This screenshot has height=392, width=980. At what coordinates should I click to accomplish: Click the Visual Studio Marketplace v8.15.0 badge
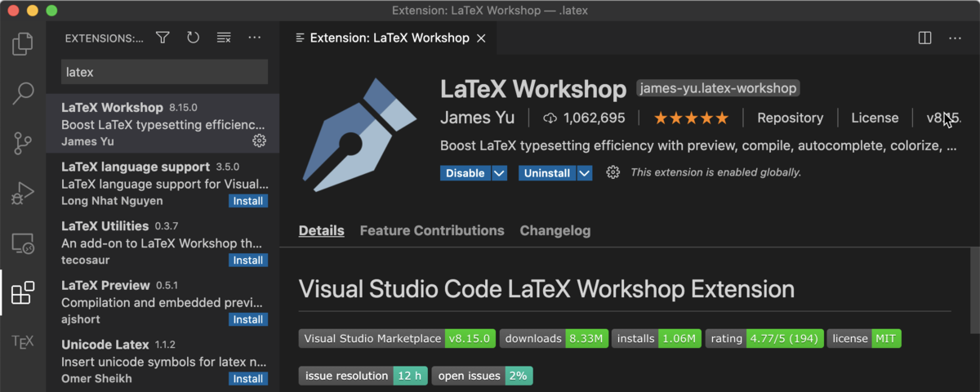coord(397,338)
